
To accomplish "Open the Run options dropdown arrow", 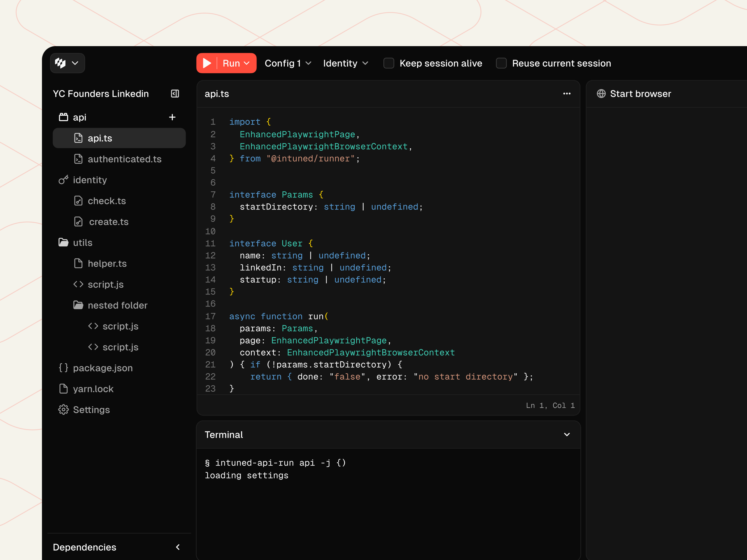I will pos(247,63).
